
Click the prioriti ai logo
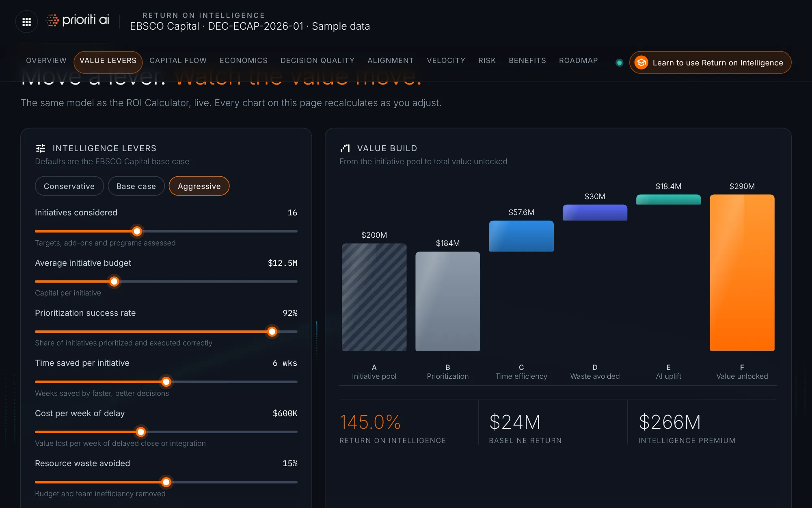click(x=78, y=20)
